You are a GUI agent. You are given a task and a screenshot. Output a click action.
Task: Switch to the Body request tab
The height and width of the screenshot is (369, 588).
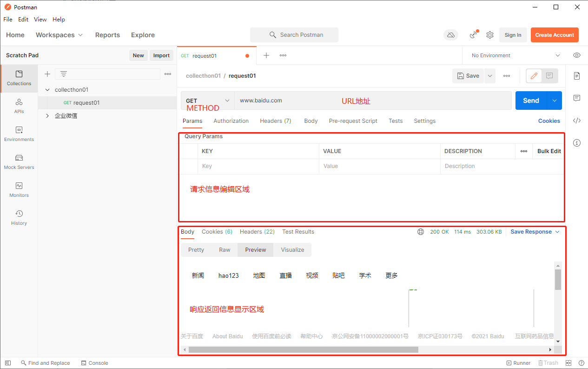tap(311, 121)
